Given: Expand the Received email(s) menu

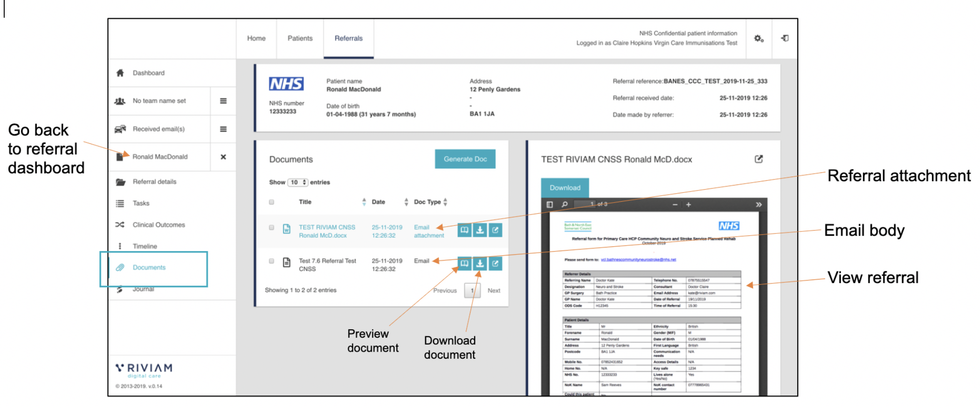Looking at the screenshot, I should pyautogui.click(x=223, y=129).
